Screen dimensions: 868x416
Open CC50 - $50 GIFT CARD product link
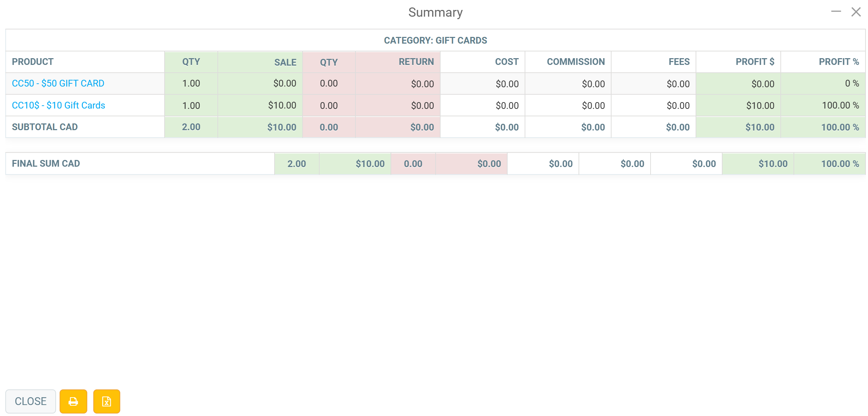pyautogui.click(x=58, y=83)
